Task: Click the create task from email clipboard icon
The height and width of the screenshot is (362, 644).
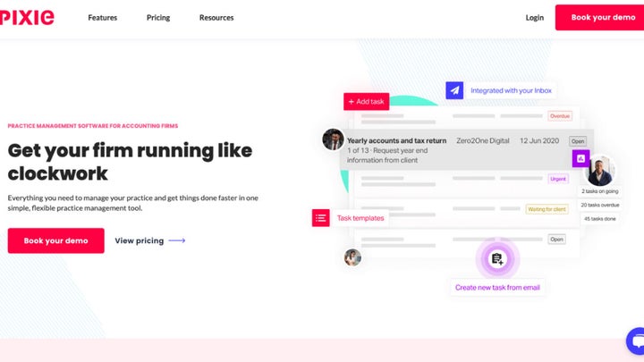Action: [x=497, y=259]
